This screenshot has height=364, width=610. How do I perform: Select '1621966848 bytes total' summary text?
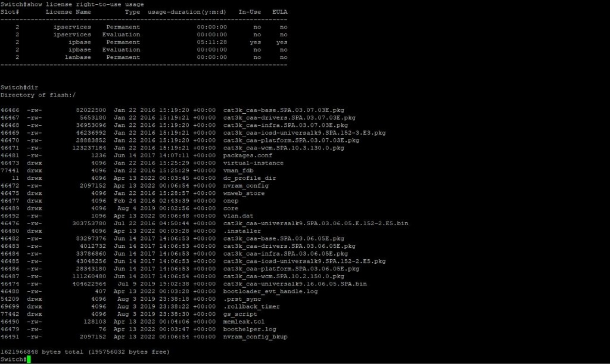coord(42,352)
